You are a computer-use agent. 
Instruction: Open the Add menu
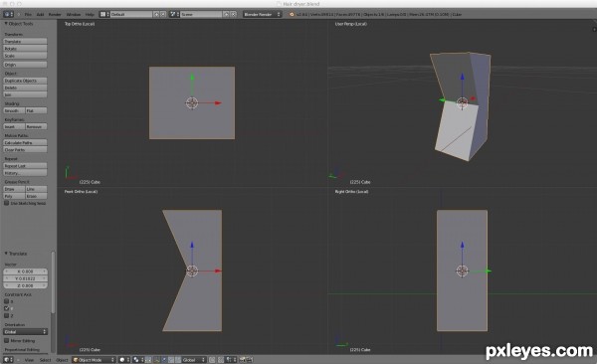pyautogui.click(x=40, y=15)
